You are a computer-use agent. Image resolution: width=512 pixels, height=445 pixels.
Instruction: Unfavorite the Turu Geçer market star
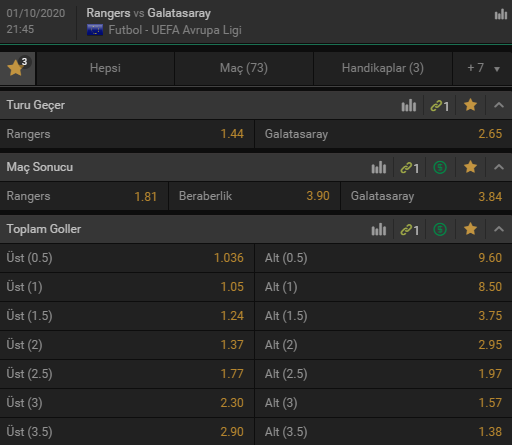[x=470, y=105]
